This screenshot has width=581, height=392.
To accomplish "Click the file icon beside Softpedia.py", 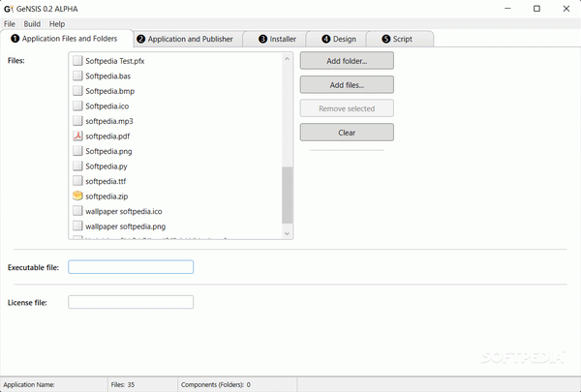I will (77, 166).
